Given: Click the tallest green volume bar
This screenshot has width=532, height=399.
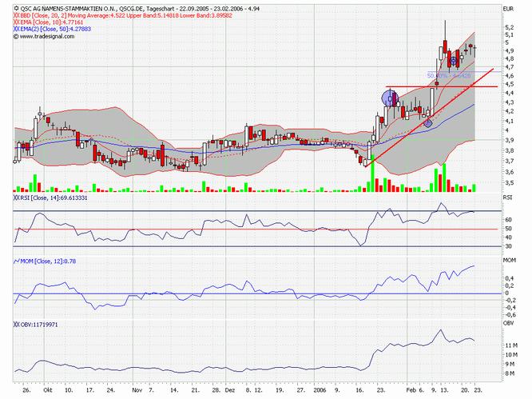Looking at the screenshot, I should (372, 174).
